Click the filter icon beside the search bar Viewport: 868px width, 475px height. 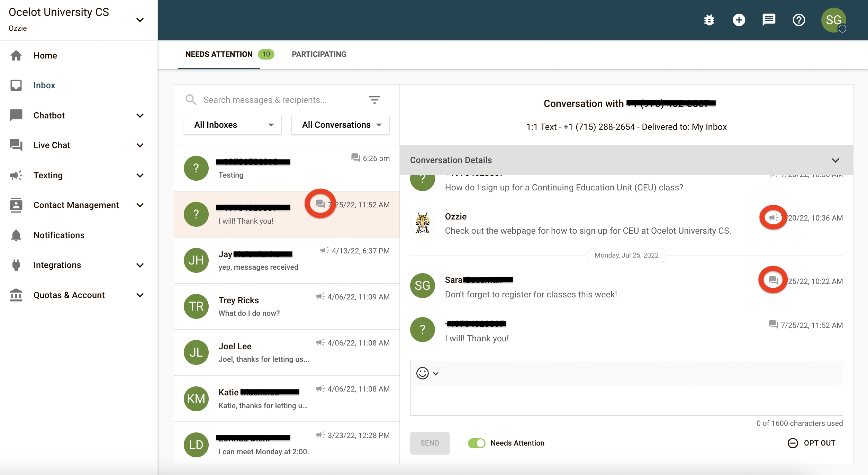374,100
